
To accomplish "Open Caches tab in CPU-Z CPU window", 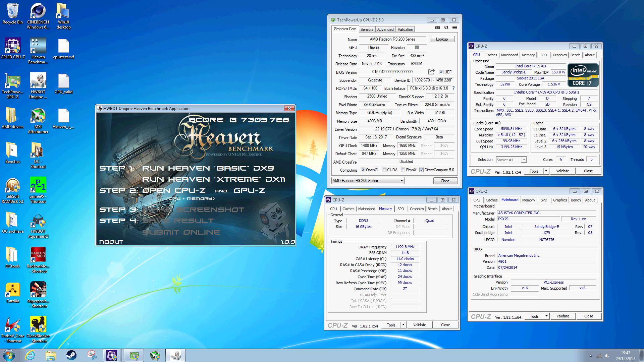I will coord(491,55).
